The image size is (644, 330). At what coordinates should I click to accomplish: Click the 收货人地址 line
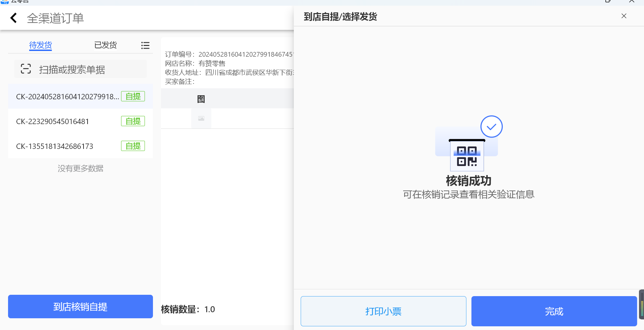pos(229,72)
